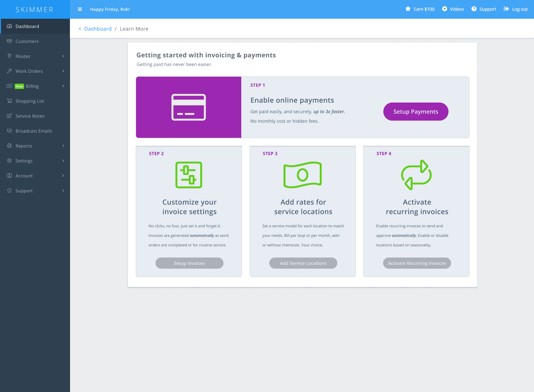Open the Customers menu item
This screenshot has width=534, height=392.
coord(35,41)
